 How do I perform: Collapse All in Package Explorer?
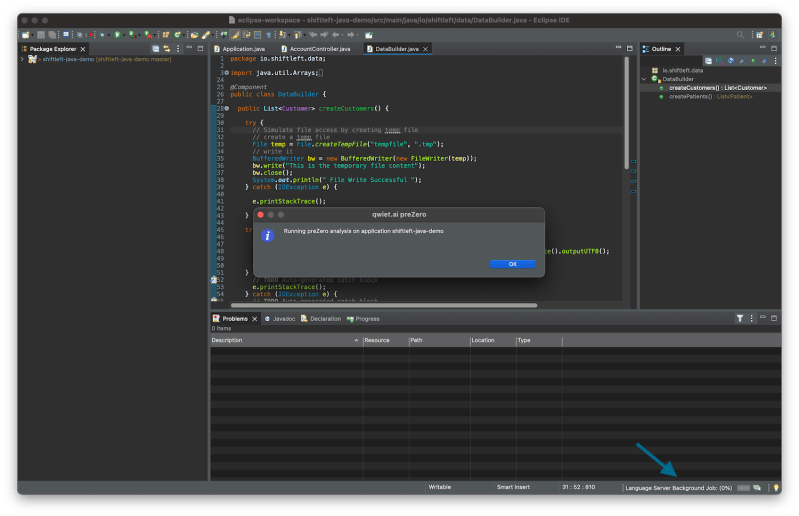click(x=155, y=49)
